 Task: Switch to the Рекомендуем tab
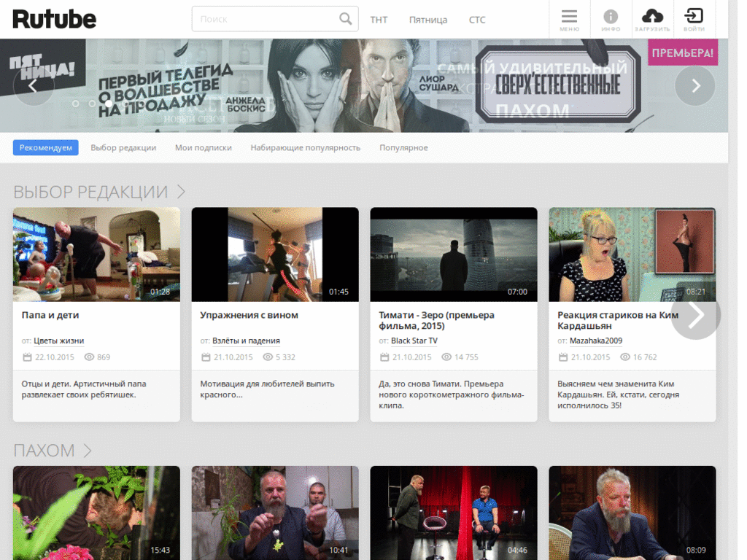click(x=45, y=147)
